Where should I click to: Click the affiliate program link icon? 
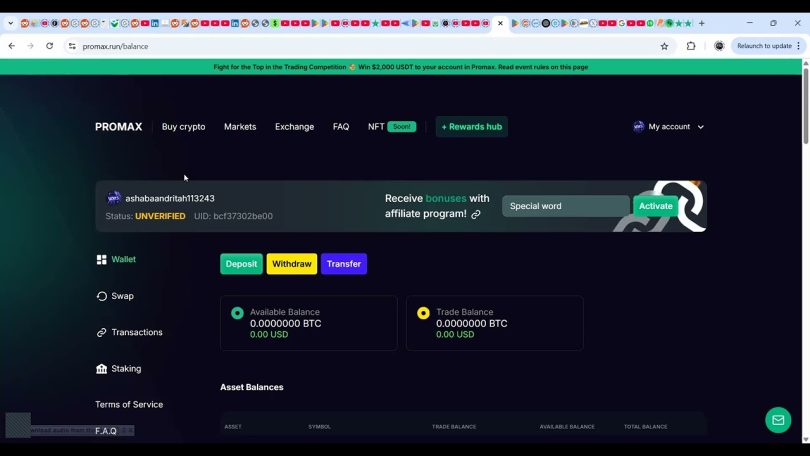pos(476,214)
